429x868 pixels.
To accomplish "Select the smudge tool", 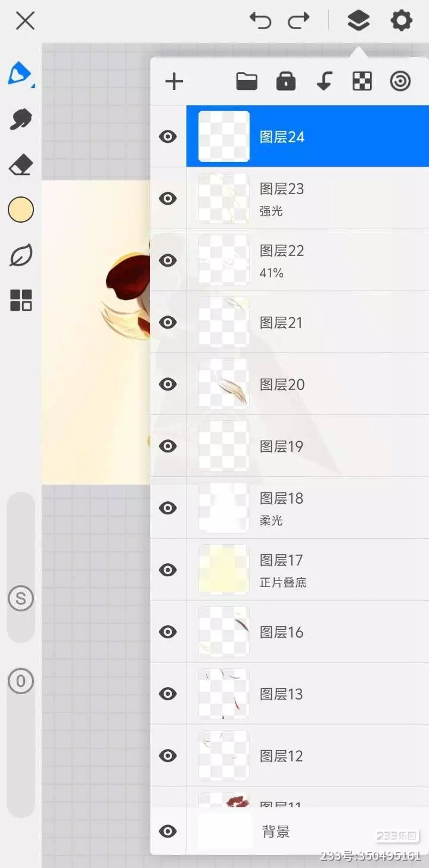I will pyautogui.click(x=21, y=119).
